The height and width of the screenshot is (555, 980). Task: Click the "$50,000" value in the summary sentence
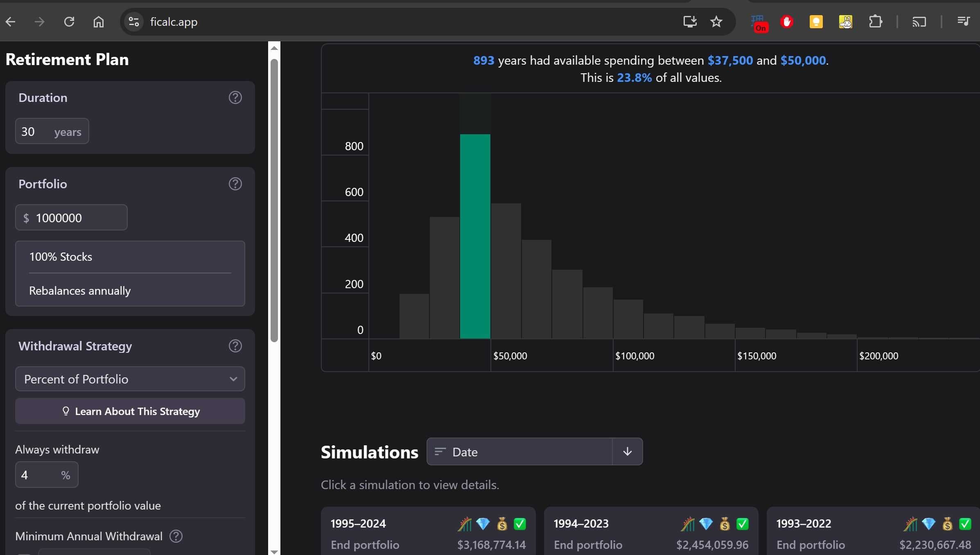803,61
